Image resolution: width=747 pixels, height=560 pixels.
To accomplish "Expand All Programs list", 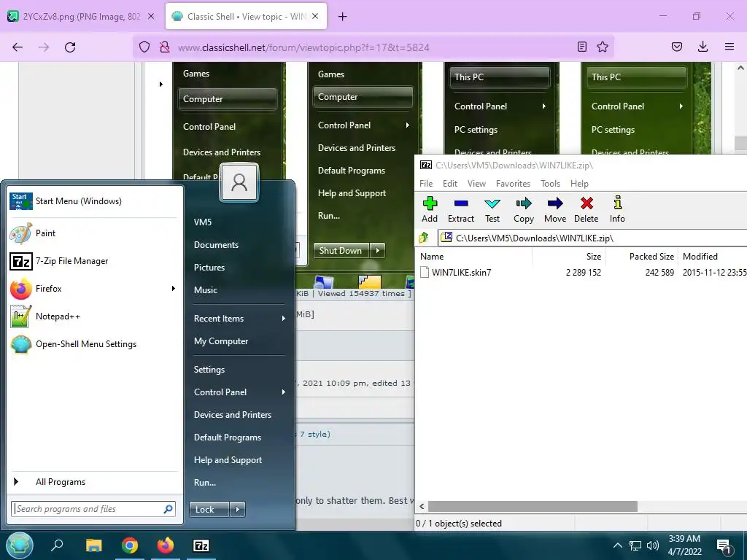I will pyautogui.click(x=94, y=482).
